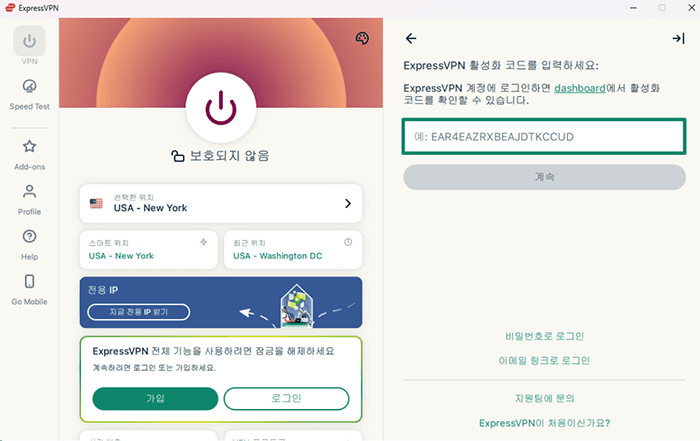700x441 pixels.
Task: Click the grey 계속 continue button
Action: click(544, 177)
